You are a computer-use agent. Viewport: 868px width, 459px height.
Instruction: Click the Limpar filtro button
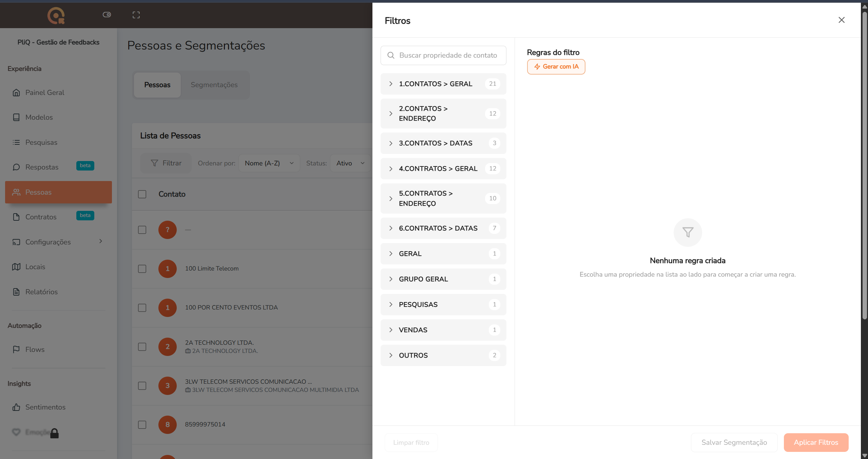pyautogui.click(x=411, y=442)
